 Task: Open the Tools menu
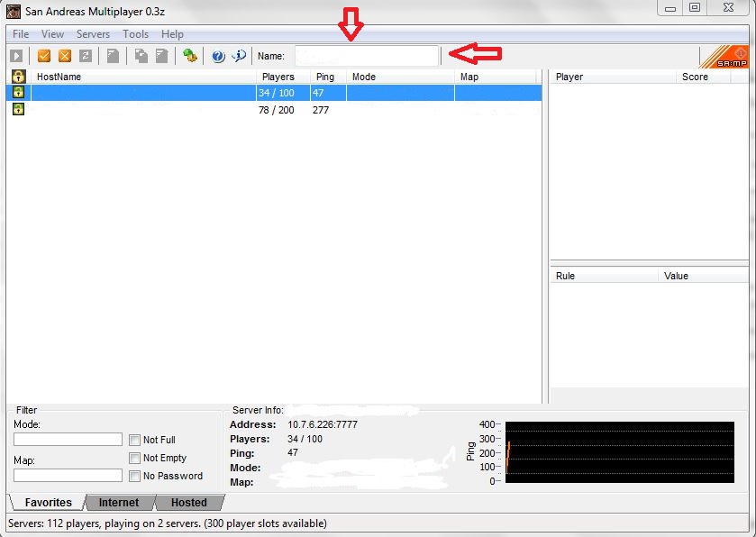pyautogui.click(x=135, y=34)
